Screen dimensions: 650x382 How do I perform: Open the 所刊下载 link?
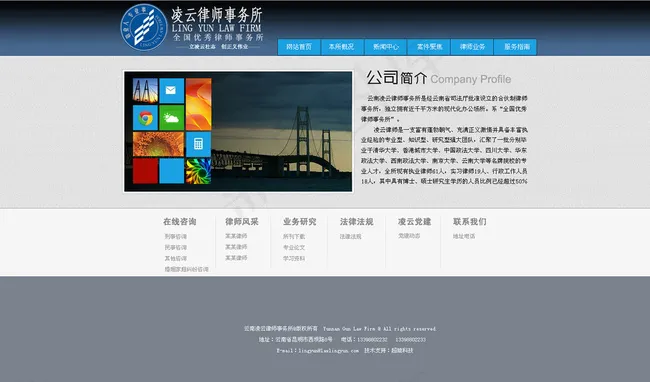(x=294, y=237)
